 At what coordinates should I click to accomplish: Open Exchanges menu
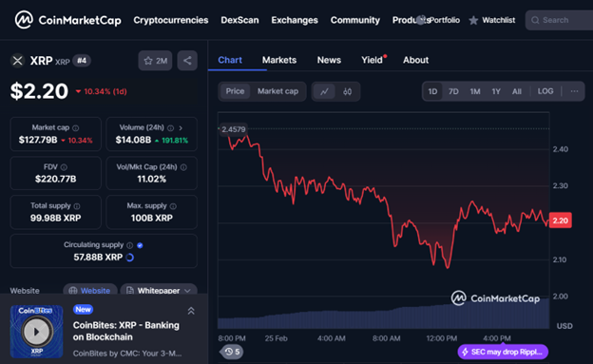click(295, 20)
